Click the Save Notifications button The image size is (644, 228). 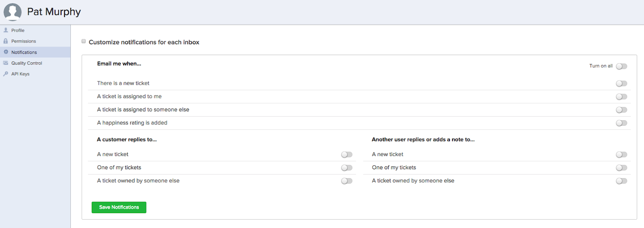119,207
